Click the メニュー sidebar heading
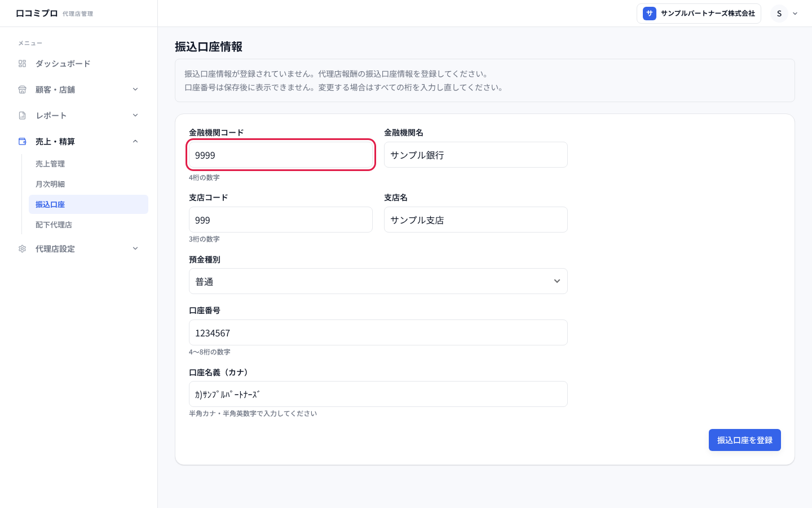Screen dimensions: 812x508 [30, 43]
